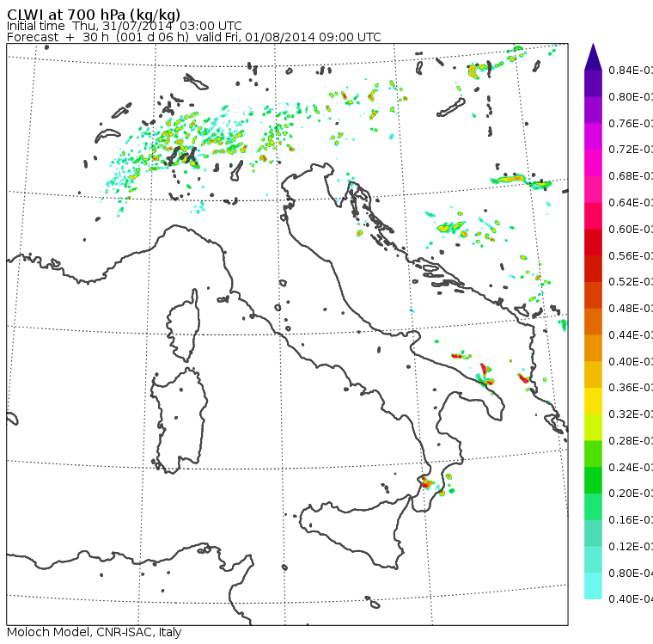Click the 0.52E-03 legend label
Viewport: 653px width, 644px height.
click(x=631, y=282)
